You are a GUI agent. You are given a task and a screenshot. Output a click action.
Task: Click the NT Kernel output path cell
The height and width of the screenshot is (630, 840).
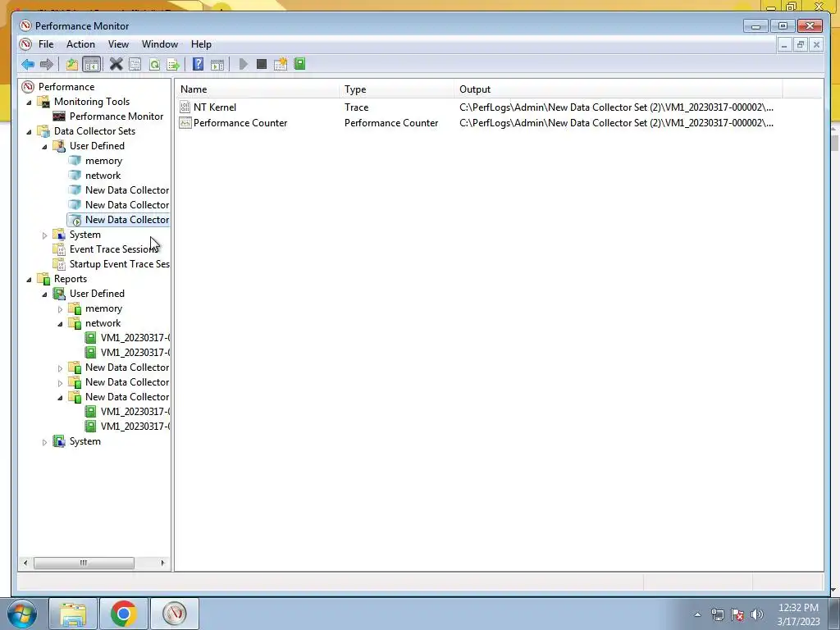tap(616, 107)
